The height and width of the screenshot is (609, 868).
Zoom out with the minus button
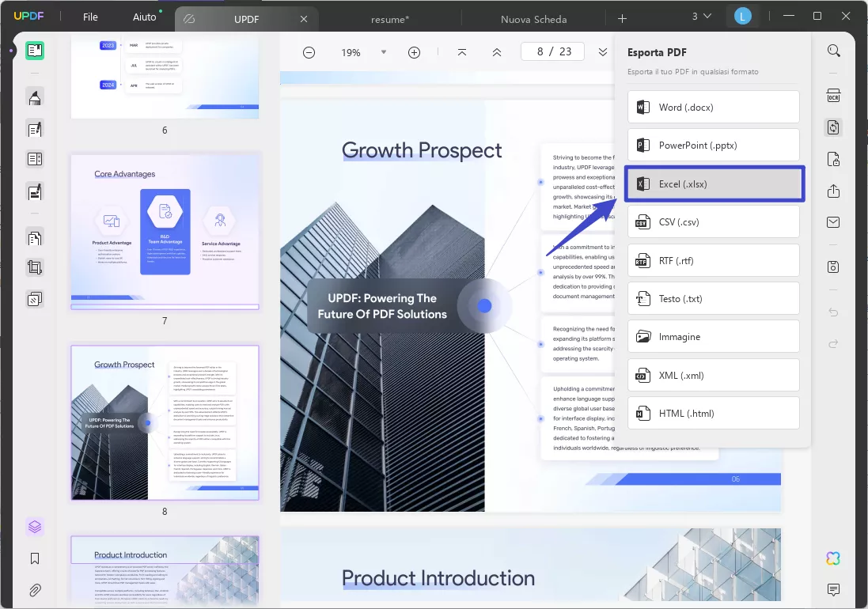click(x=309, y=52)
